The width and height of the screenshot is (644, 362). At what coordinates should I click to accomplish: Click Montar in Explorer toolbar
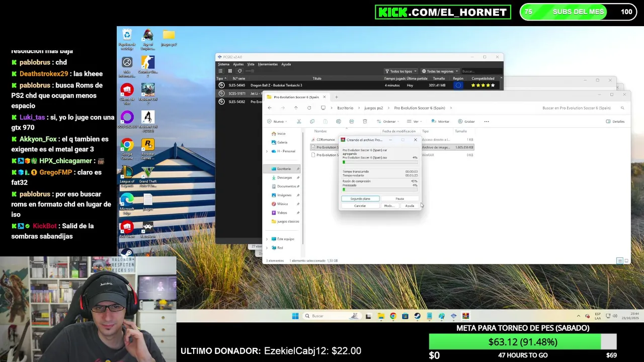[x=440, y=121]
